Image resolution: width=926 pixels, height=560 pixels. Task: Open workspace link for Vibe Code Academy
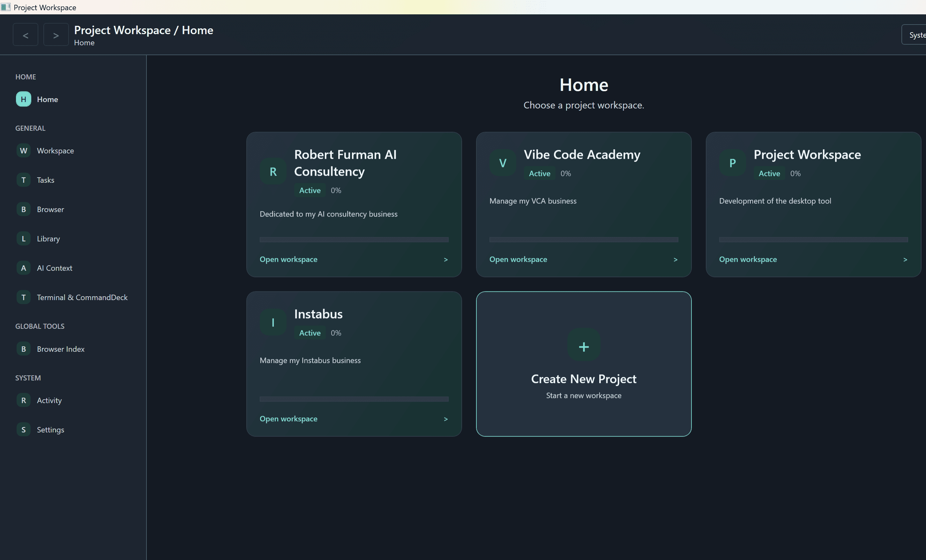518,259
